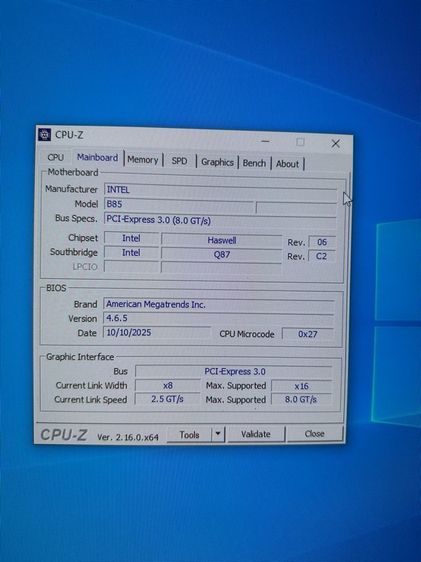Viewport: 421px width, 562px height.
Task: Click the empty LPCIO vendor field
Action: 131,267
